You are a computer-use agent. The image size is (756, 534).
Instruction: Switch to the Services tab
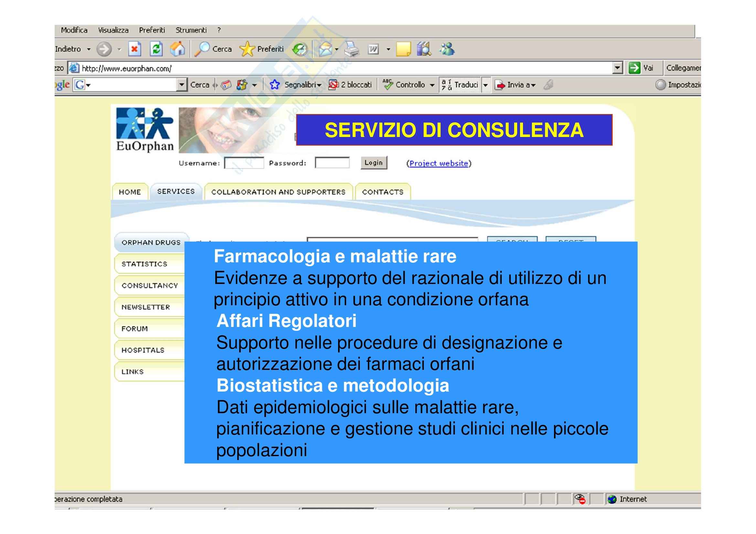pos(176,192)
